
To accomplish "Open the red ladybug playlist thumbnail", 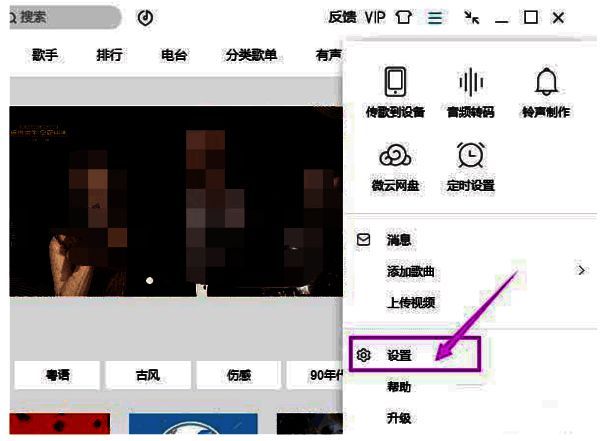I will tap(60, 424).
